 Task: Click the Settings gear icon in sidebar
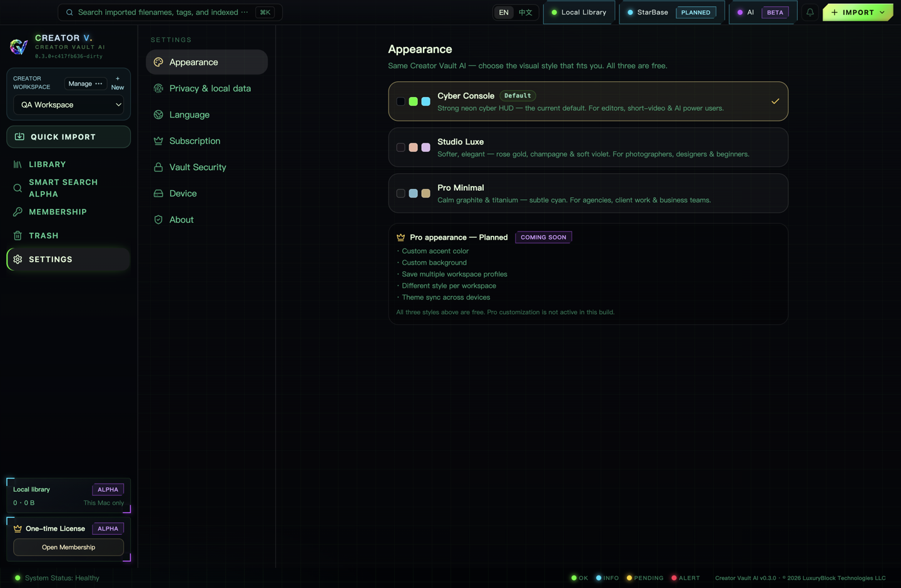click(x=18, y=260)
